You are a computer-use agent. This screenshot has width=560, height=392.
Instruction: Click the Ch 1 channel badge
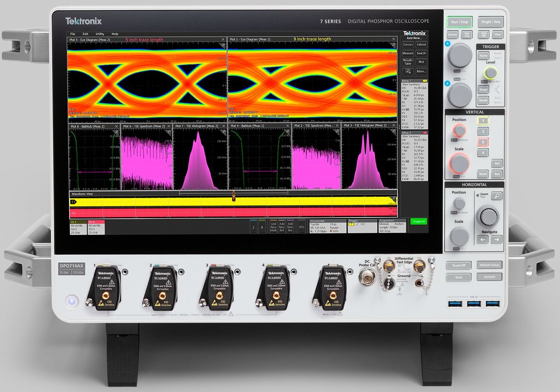pyautogui.click(x=78, y=227)
